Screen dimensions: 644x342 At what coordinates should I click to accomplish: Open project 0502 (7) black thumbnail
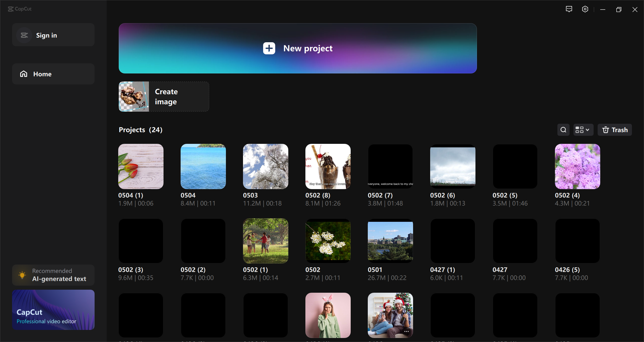[390, 166]
